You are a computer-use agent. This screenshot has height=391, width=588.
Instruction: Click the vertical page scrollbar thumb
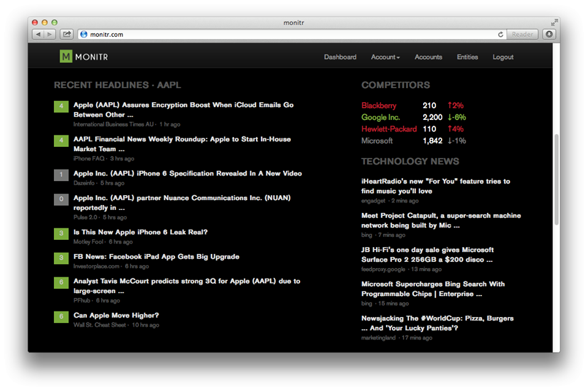[556, 179]
